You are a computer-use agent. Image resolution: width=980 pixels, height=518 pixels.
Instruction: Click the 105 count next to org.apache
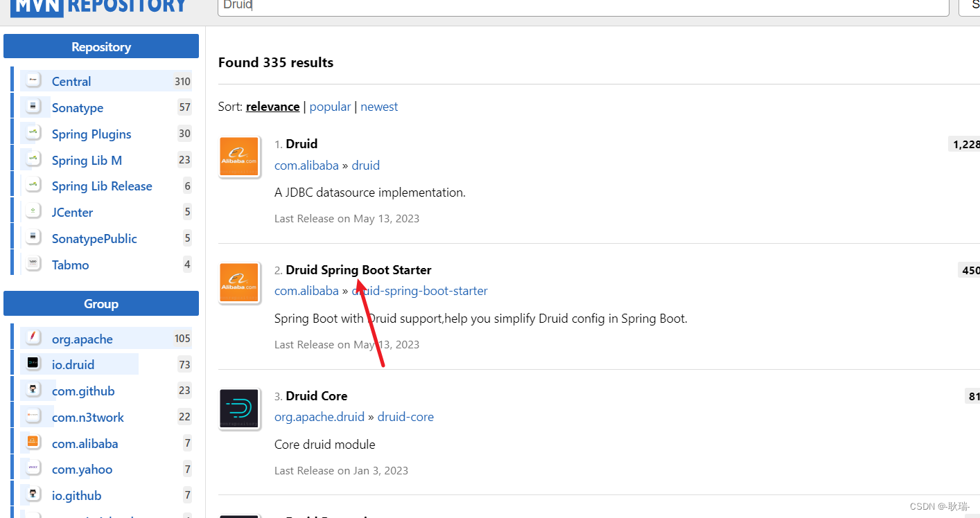[182, 339]
